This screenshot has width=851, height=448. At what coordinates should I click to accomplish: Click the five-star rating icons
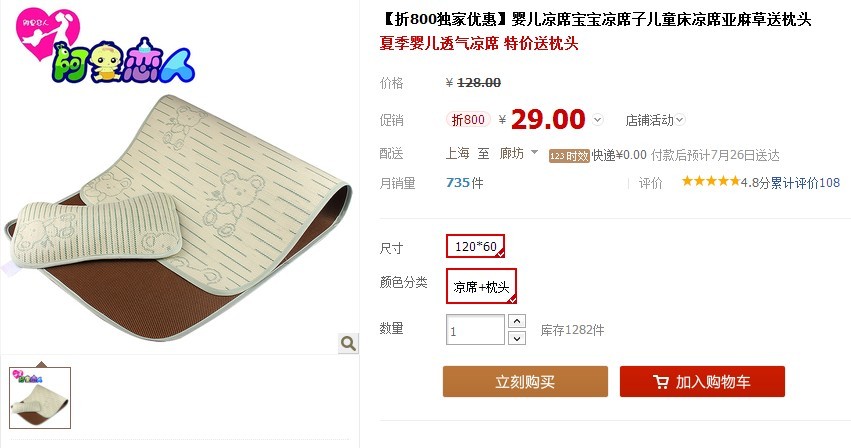(710, 181)
